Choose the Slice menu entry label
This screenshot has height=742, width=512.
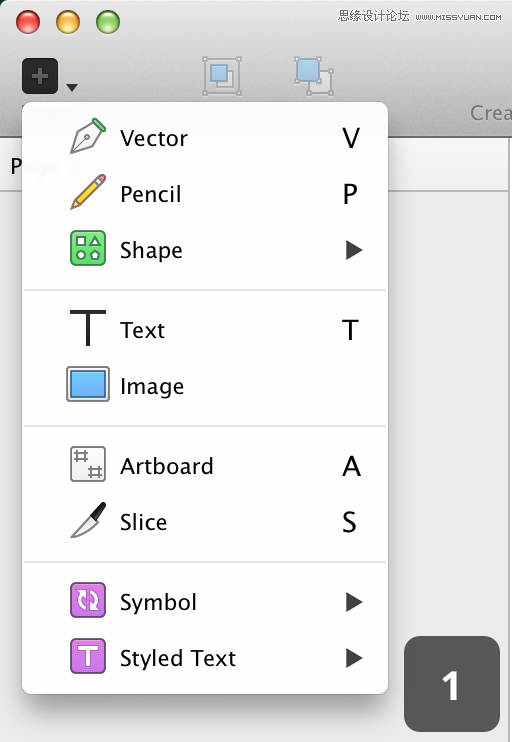[x=143, y=522]
